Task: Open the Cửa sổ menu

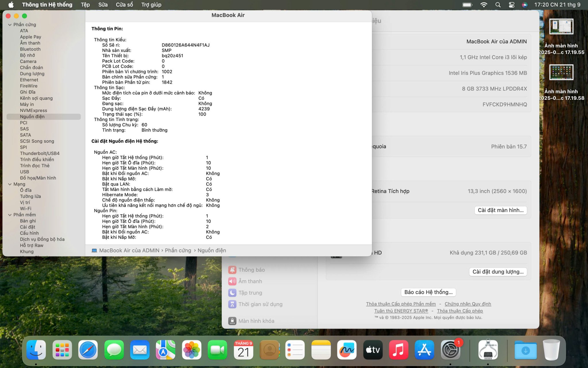Action: [x=124, y=5]
